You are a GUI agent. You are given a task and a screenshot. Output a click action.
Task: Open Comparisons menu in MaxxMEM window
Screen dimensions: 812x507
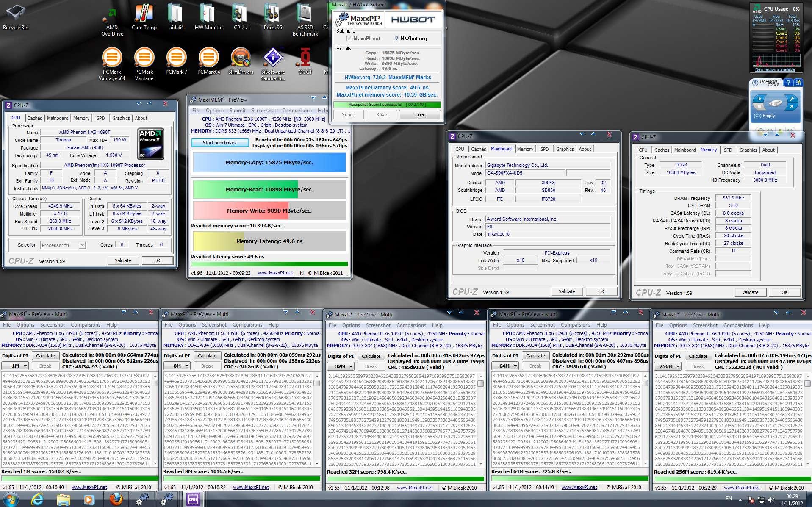tap(297, 111)
